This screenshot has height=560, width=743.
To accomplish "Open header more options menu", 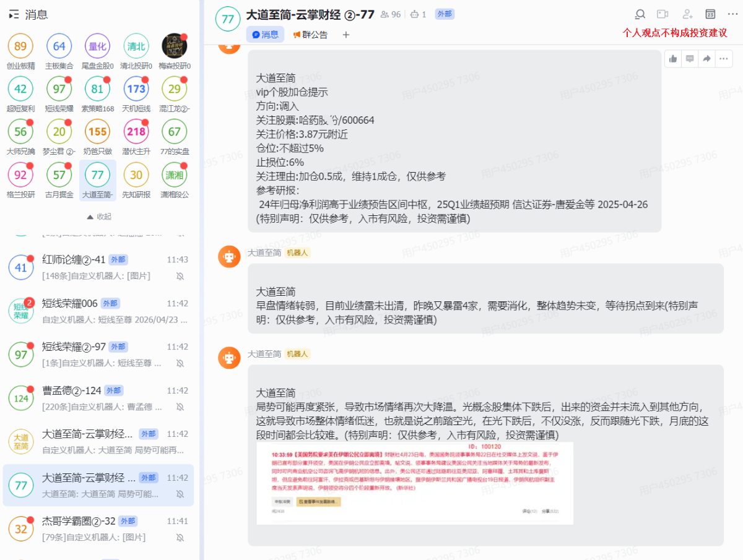I will (x=733, y=14).
